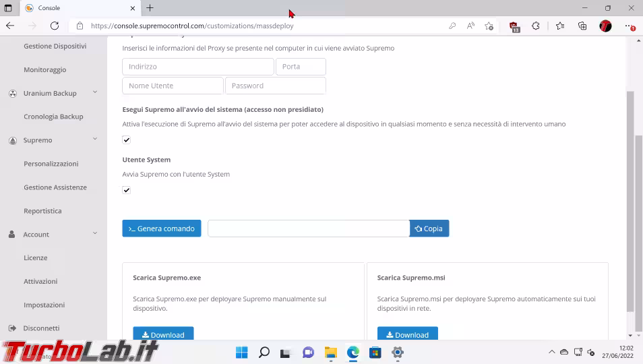Click the browser refresh icon
Viewport: 643px width, 364px height.
pyautogui.click(x=55, y=26)
